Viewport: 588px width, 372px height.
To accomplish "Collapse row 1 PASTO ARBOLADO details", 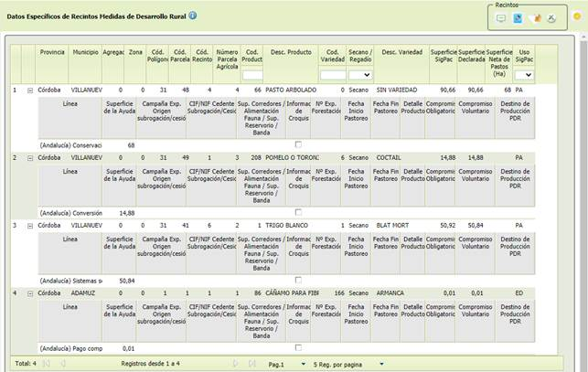I will pos(29,90).
